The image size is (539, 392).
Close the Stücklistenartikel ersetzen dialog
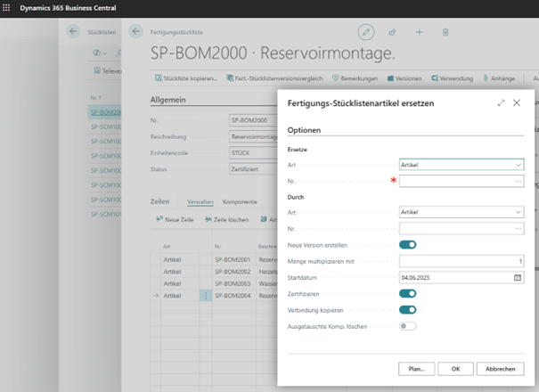pos(517,102)
